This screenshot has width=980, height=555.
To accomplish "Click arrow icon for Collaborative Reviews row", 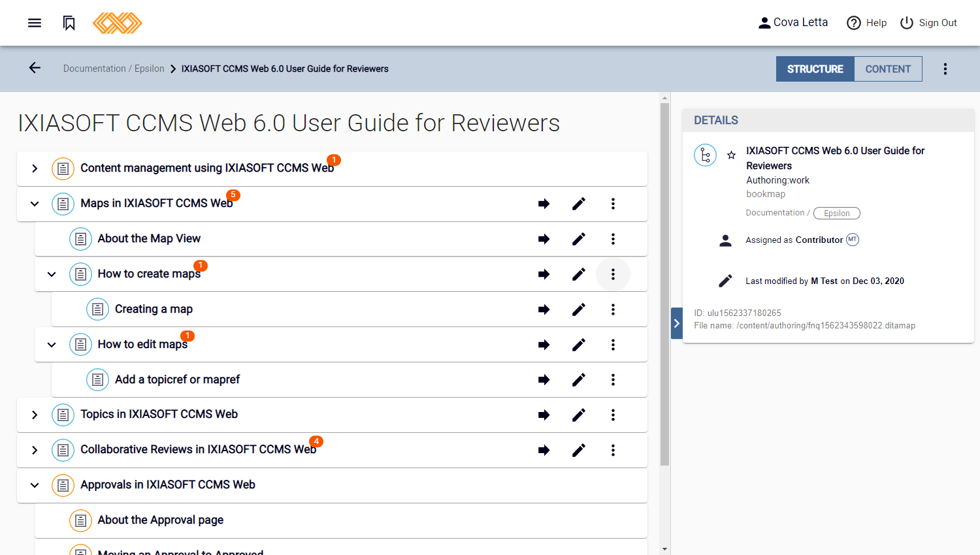I will [x=544, y=450].
